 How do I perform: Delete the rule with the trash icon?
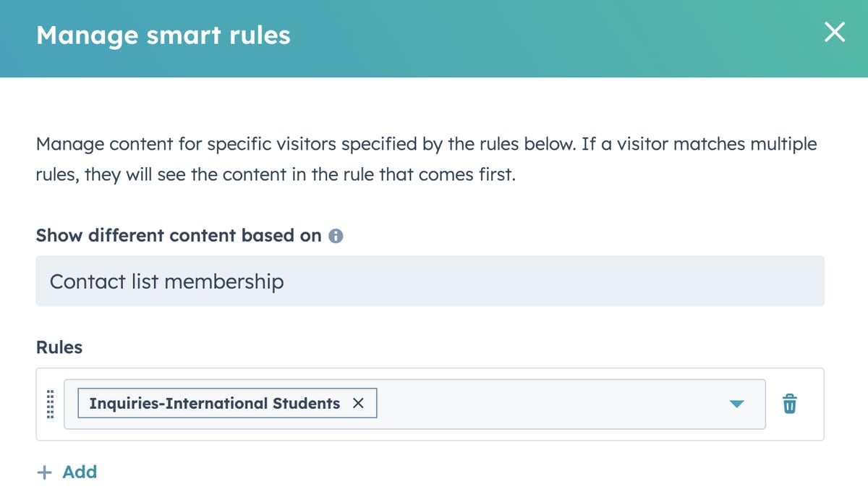(790, 404)
